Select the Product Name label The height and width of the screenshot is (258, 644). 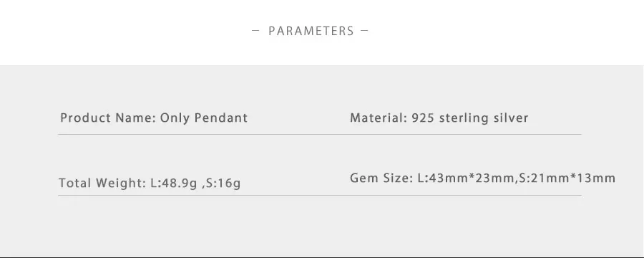point(109,118)
